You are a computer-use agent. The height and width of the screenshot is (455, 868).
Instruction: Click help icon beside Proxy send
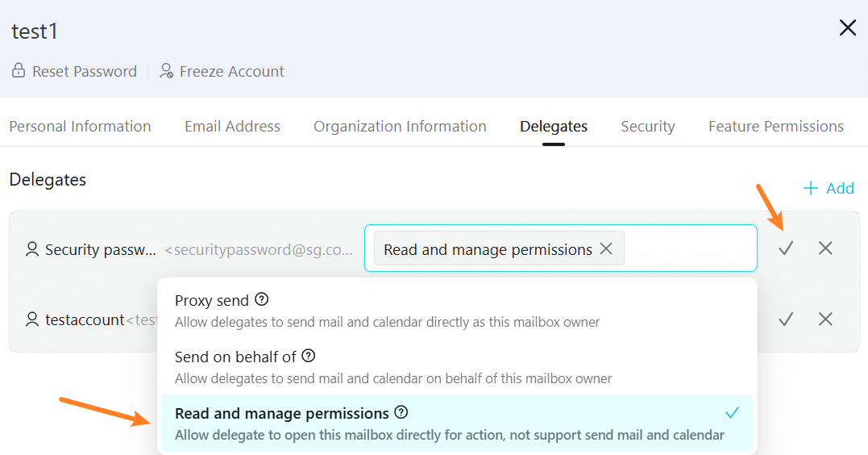(x=261, y=299)
